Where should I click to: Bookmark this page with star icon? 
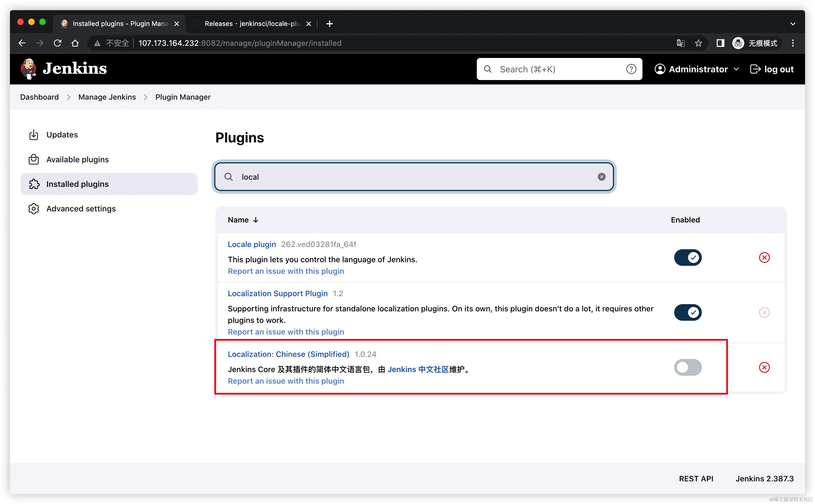pos(698,43)
